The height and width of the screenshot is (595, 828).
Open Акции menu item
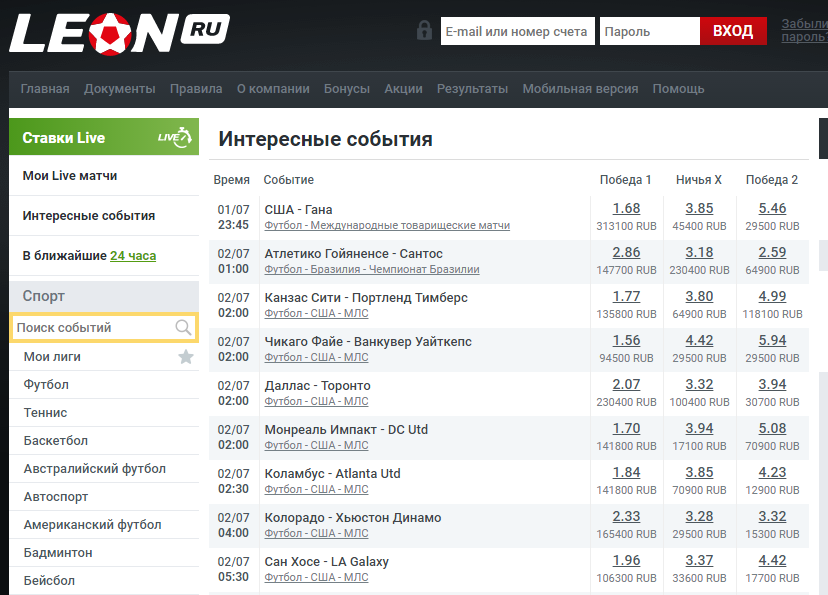pos(403,89)
